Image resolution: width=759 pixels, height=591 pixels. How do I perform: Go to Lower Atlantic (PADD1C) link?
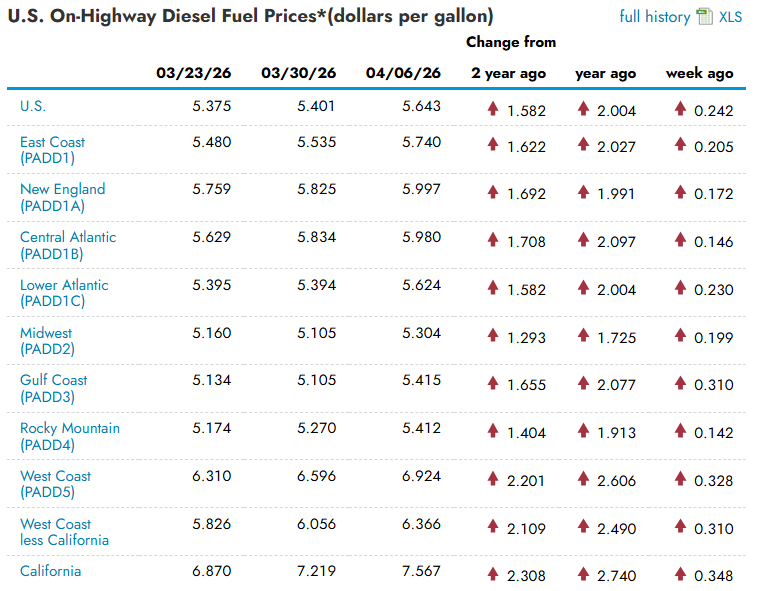(64, 293)
